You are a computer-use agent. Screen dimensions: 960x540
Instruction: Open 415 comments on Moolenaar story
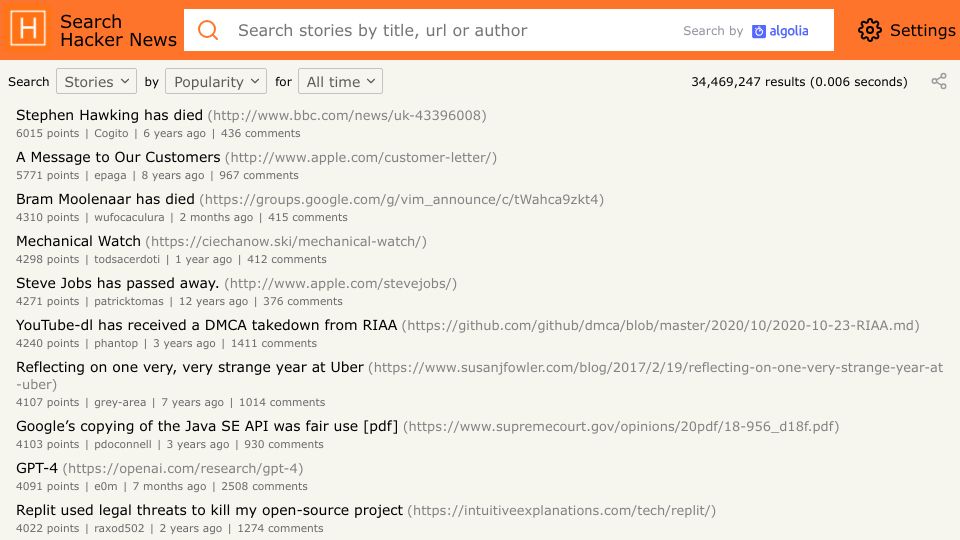[x=308, y=217]
